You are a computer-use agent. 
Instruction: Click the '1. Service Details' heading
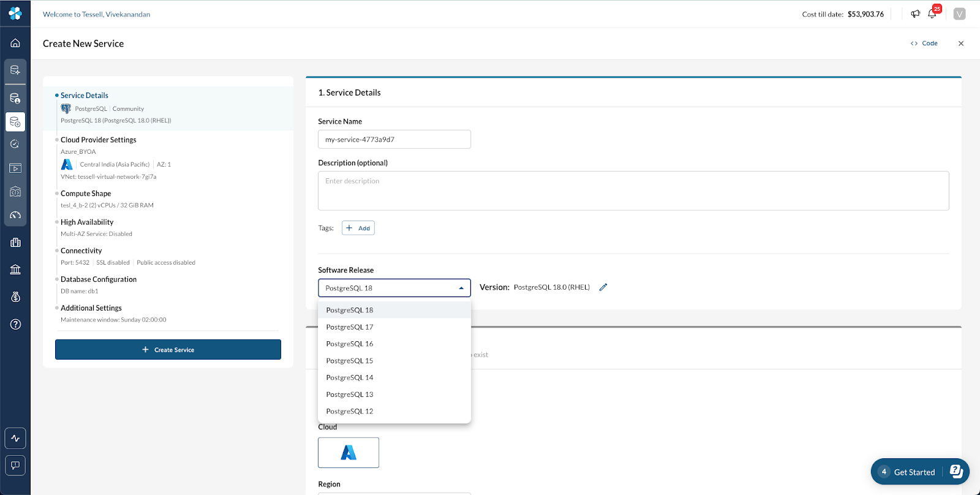pyautogui.click(x=349, y=93)
